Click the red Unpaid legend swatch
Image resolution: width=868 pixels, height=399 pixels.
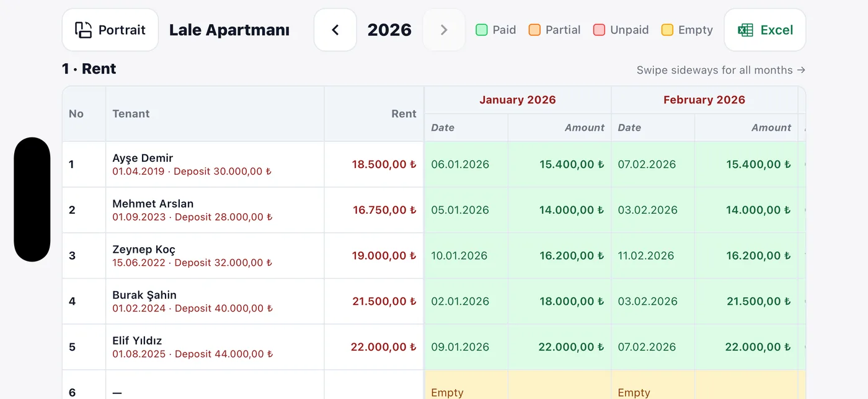tap(599, 30)
